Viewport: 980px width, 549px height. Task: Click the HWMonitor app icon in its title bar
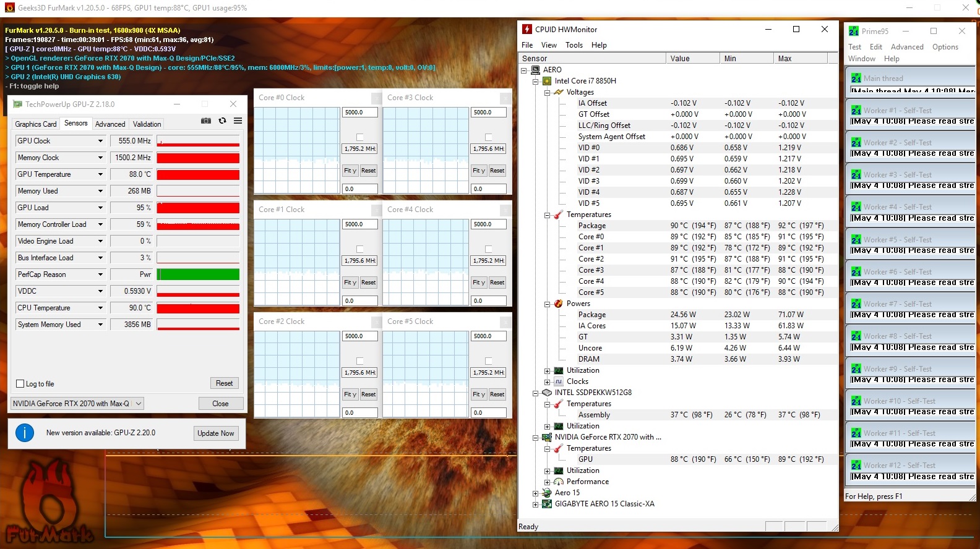coord(527,29)
